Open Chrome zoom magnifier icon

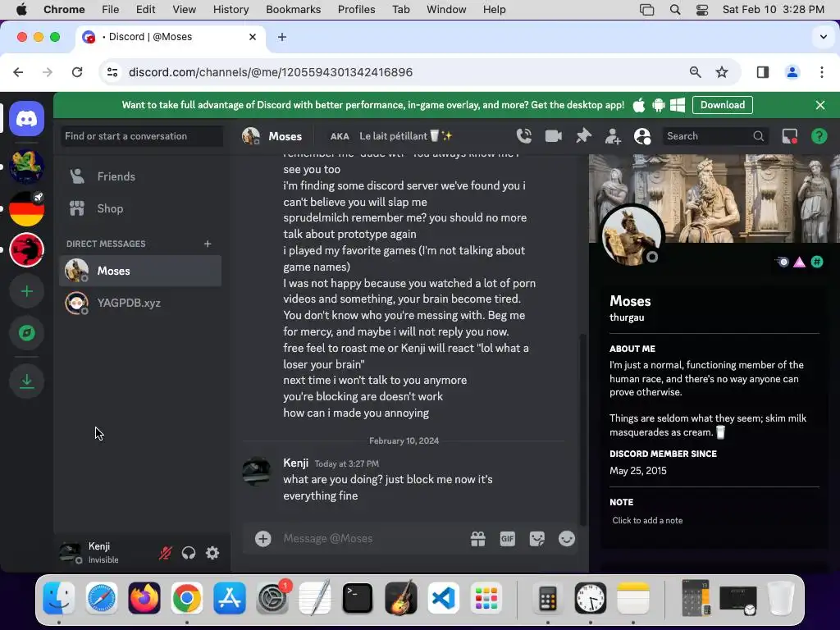click(696, 72)
